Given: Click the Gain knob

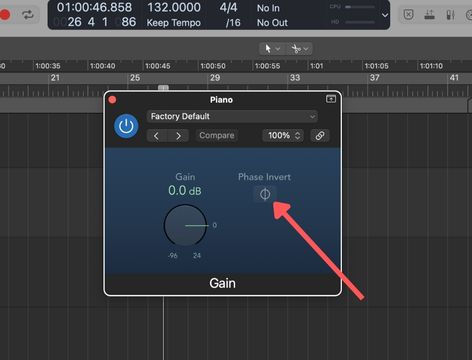Looking at the screenshot, I should click(x=185, y=225).
